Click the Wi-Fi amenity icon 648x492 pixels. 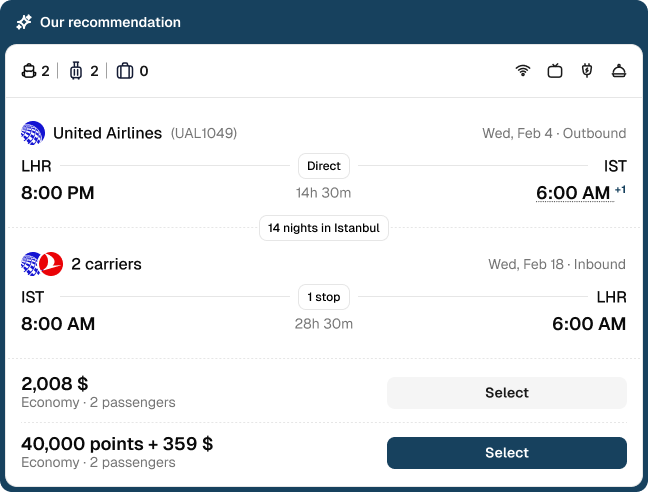point(522,71)
